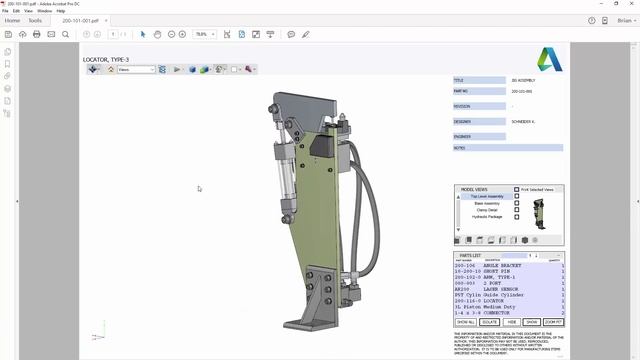Open the layers sidebar panel
The width and height of the screenshot is (640, 360).
[x=7, y=89]
